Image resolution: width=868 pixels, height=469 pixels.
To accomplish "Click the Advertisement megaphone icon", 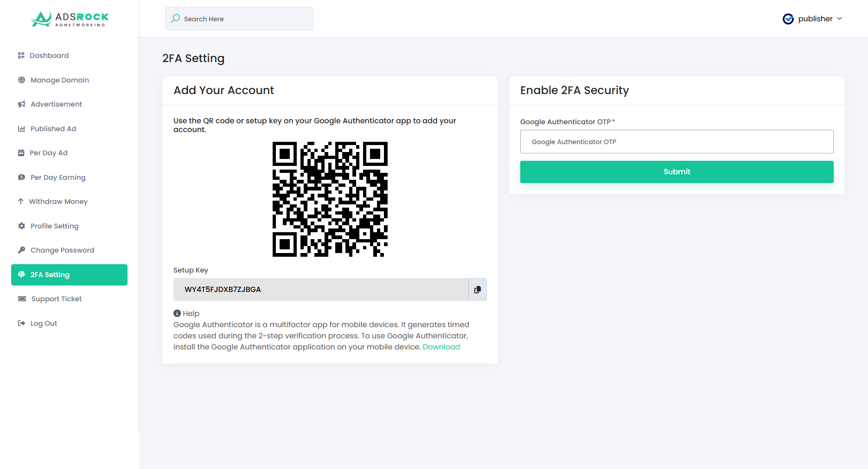I will pyautogui.click(x=21, y=104).
